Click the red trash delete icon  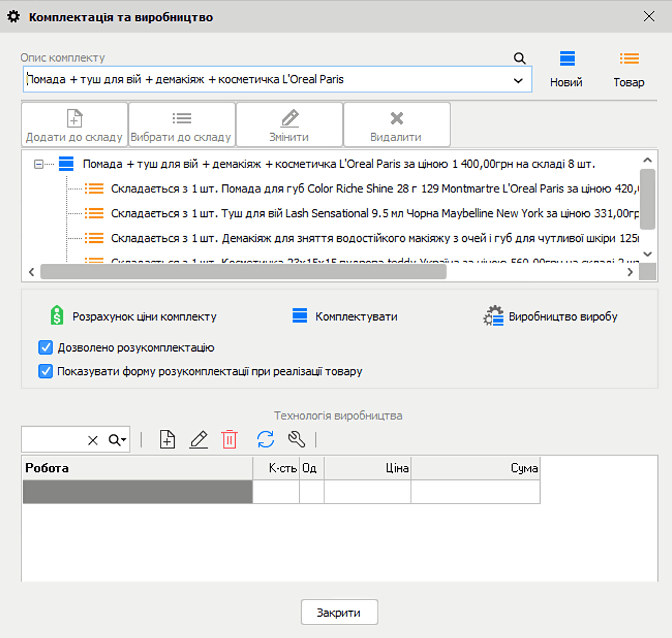tap(229, 440)
